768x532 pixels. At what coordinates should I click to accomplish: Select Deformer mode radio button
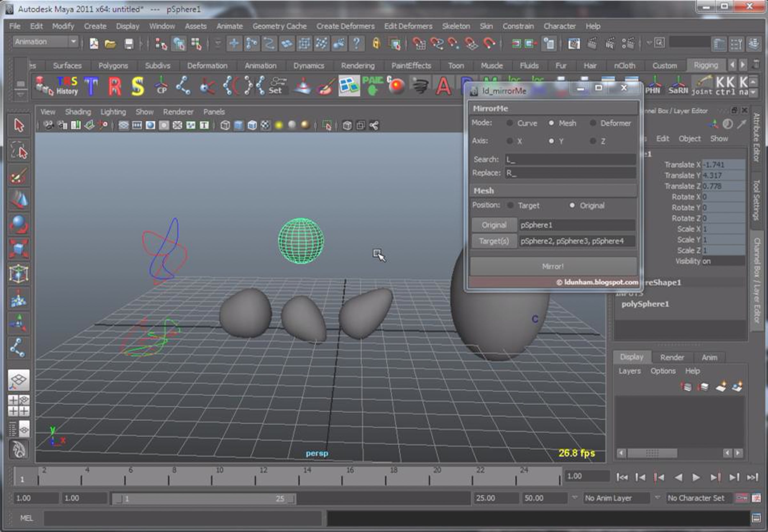[x=593, y=123]
